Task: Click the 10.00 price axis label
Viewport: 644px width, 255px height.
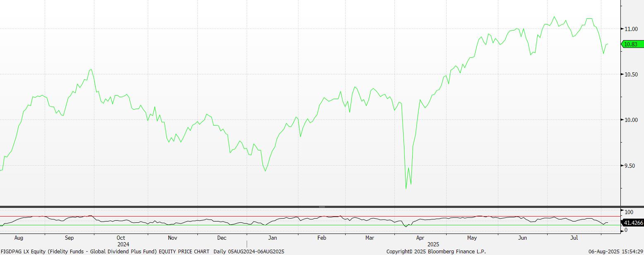Action: pyautogui.click(x=631, y=120)
